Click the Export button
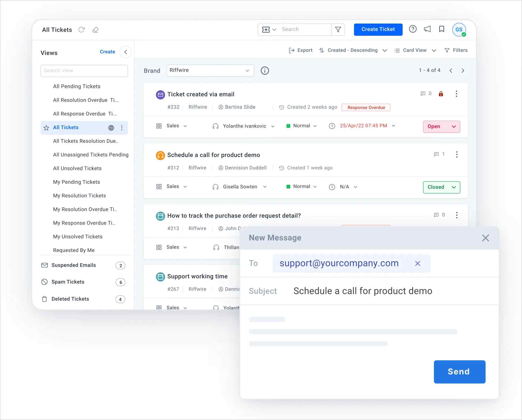 tap(301, 50)
